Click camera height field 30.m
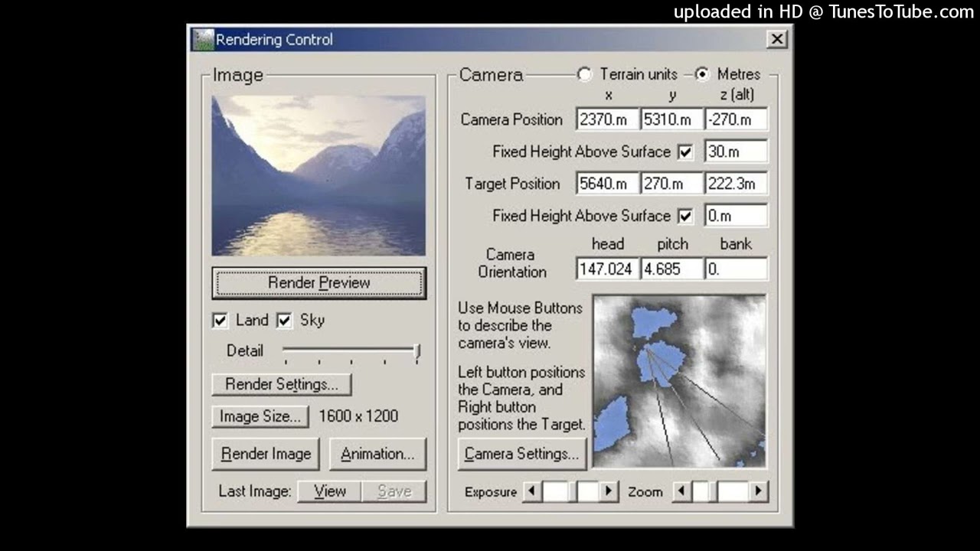This screenshot has height=551, width=980. [x=736, y=152]
